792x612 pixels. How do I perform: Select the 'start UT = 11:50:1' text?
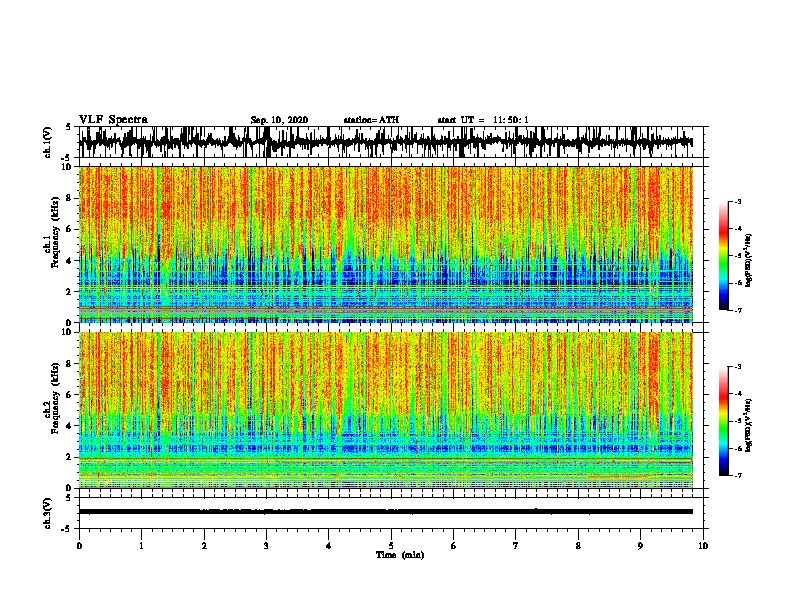tap(483, 120)
